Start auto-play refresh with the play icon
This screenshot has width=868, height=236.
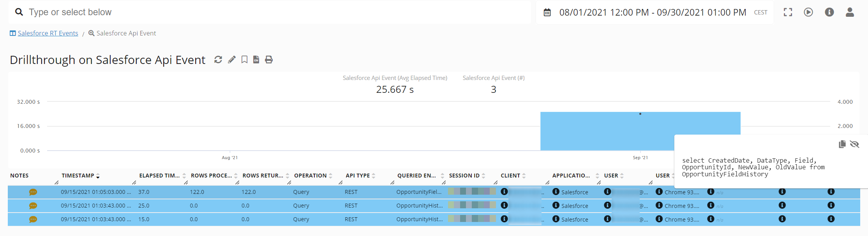pos(808,12)
